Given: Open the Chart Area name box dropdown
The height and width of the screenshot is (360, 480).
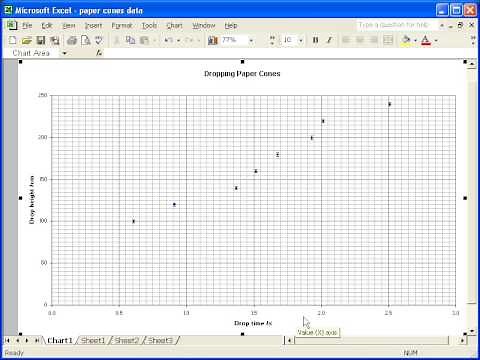Looking at the screenshot, I should click(64, 53).
